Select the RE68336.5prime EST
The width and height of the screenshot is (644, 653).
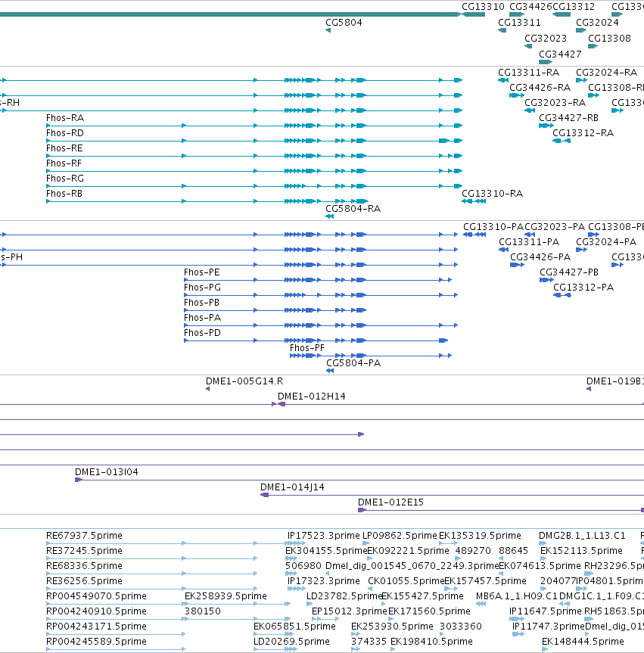151,574
